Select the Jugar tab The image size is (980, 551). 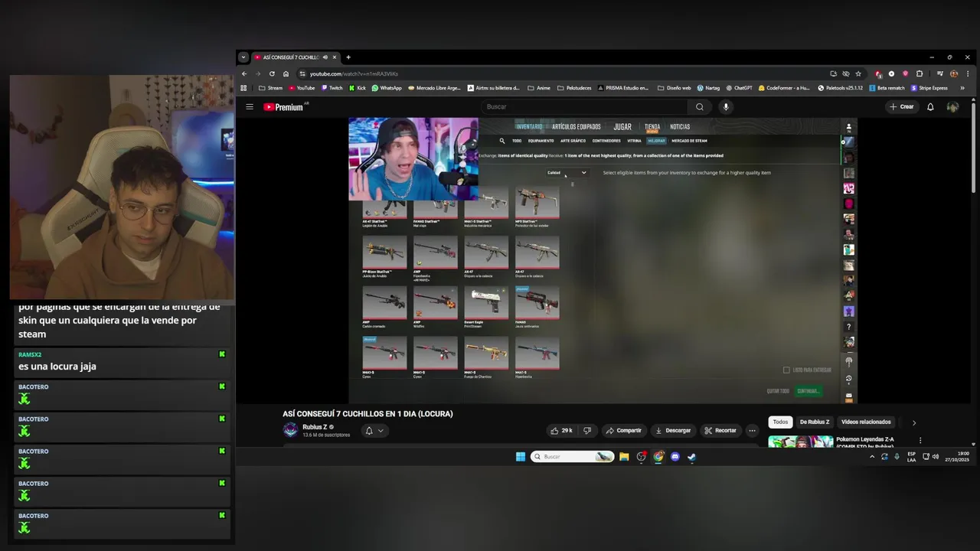click(x=622, y=127)
